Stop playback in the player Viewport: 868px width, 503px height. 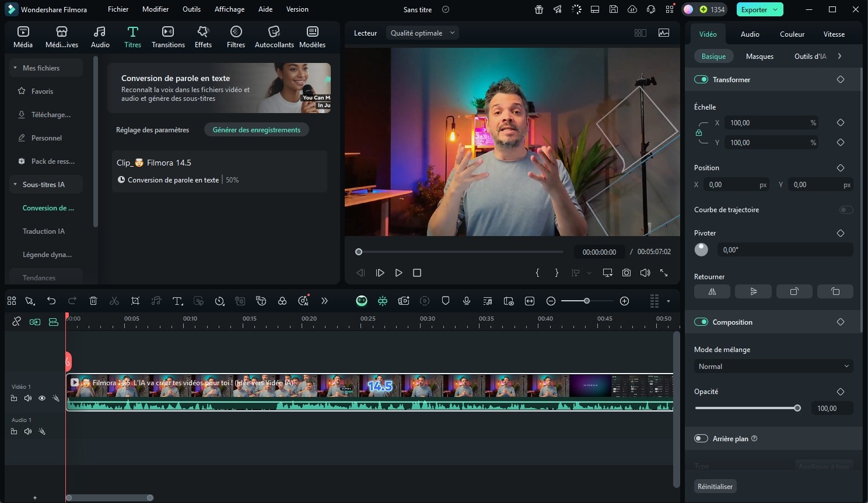417,273
